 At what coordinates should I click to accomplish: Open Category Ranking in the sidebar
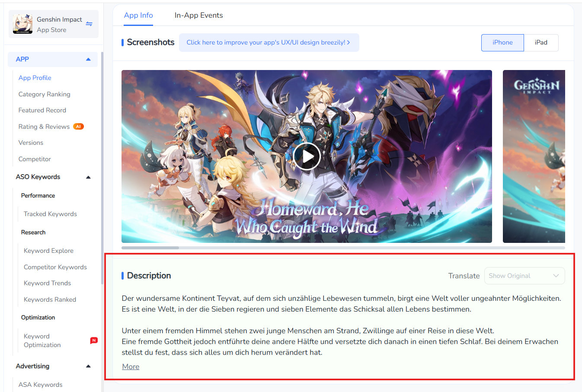44,94
